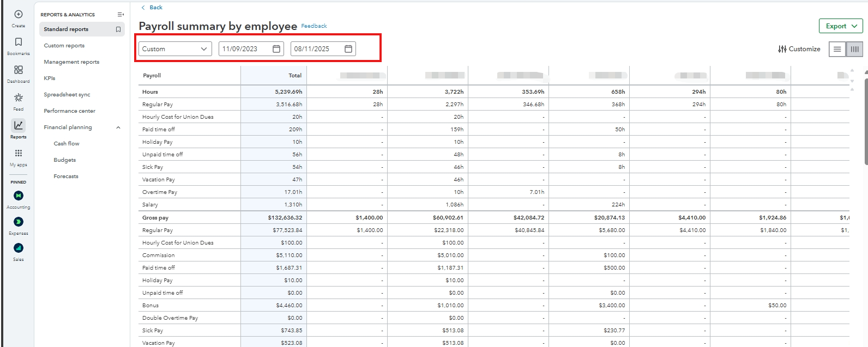Screen dimensions: 868x347
Task: Click Bonus total $4,460.00
Action: 289,306
